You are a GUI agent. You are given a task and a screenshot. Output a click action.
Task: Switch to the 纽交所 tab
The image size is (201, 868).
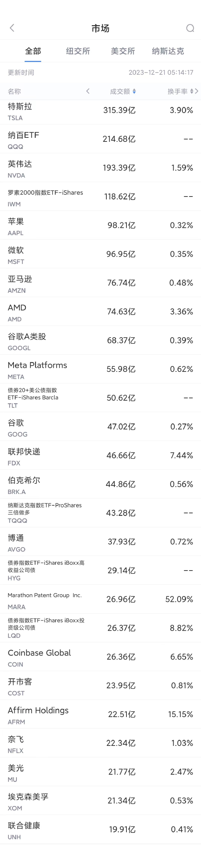click(78, 51)
